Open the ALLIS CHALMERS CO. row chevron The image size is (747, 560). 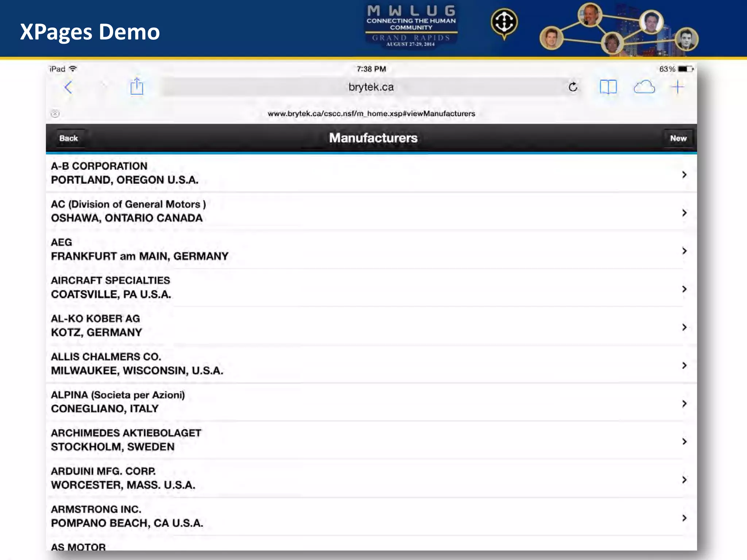tap(684, 365)
